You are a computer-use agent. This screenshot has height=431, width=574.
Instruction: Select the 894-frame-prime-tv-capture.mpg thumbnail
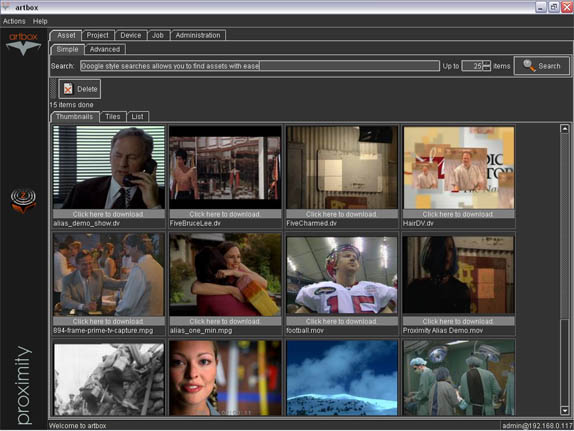(108, 275)
